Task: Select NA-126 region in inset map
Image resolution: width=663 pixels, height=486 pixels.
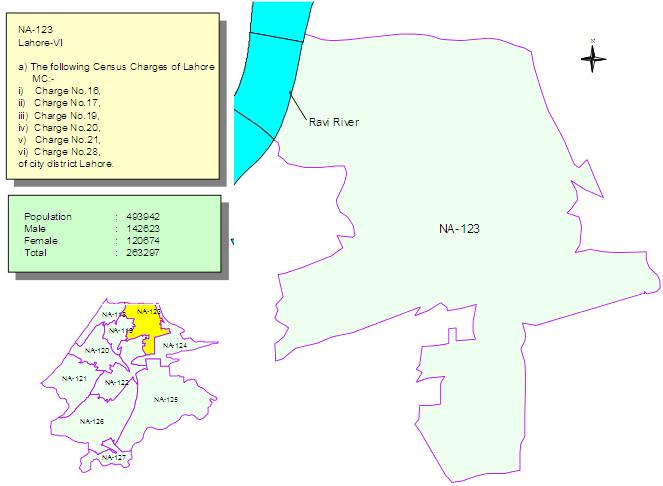Action: (x=92, y=421)
